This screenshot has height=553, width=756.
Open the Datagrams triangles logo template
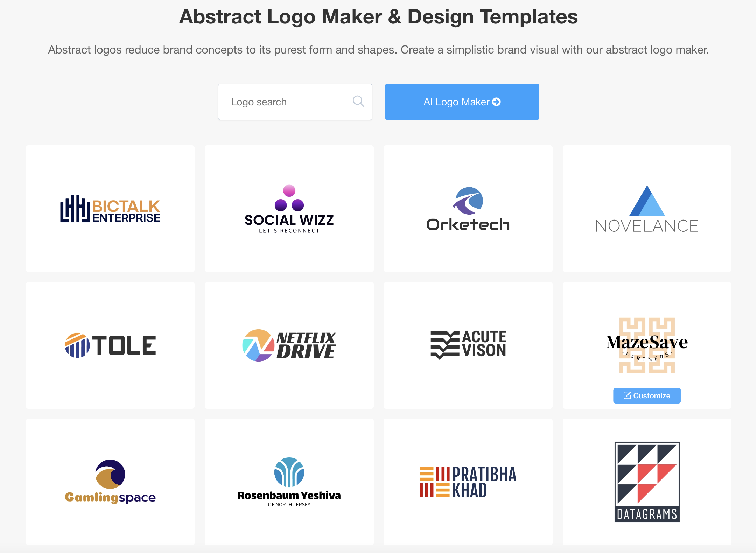pyautogui.click(x=646, y=482)
